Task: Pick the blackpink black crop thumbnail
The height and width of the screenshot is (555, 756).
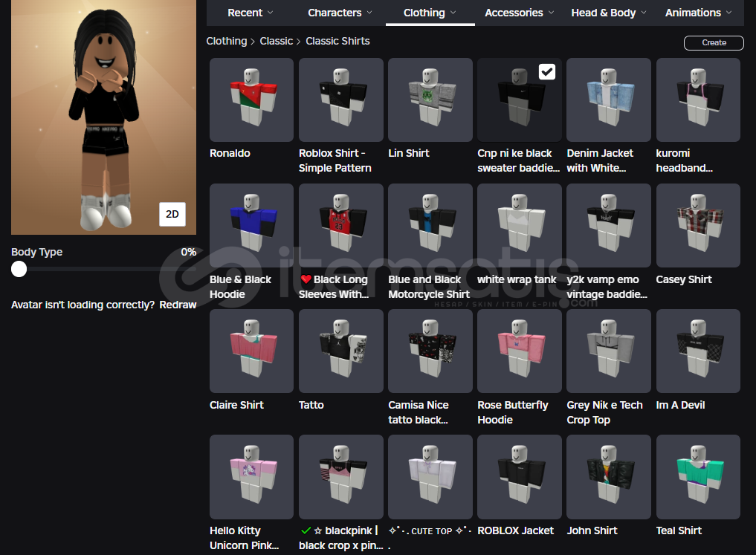Action: pos(341,477)
